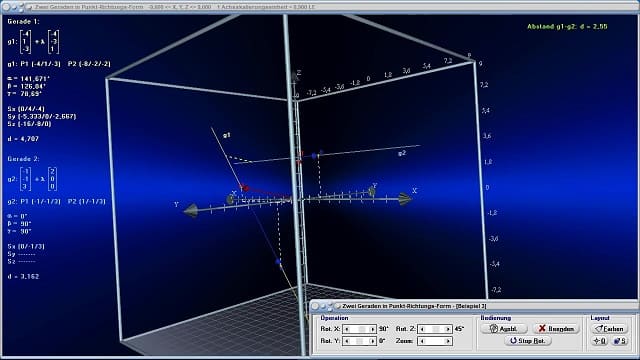Zoom out with the Zoom left arrow
The height and width of the screenshot is (360, 640).
[x=422, y=341]
